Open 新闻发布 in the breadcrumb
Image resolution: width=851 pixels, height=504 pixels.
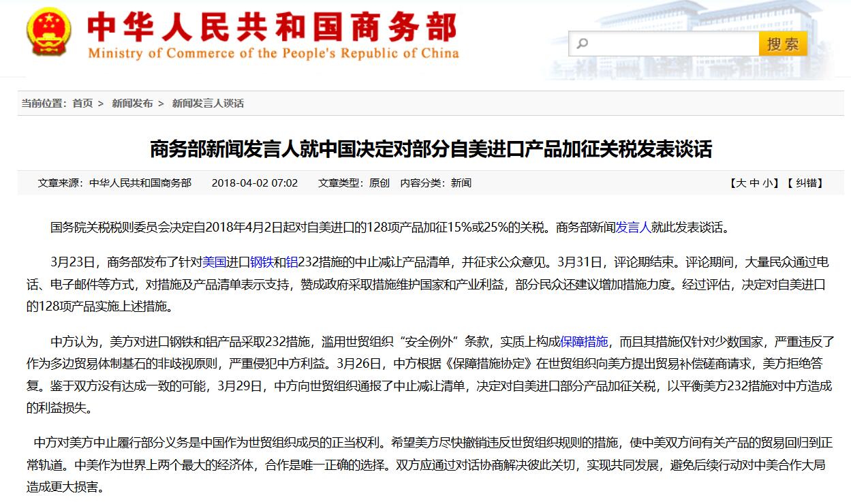(x=132, y=104)
